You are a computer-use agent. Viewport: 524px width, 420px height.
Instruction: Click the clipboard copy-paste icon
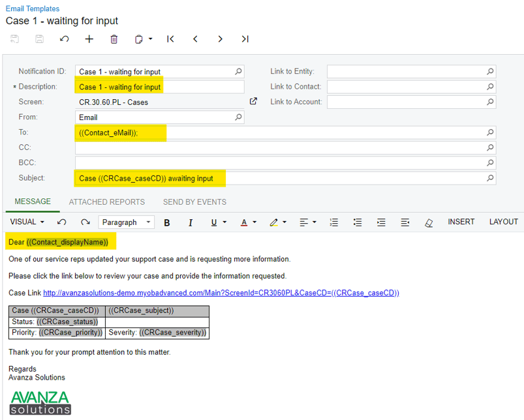[139, 39]
